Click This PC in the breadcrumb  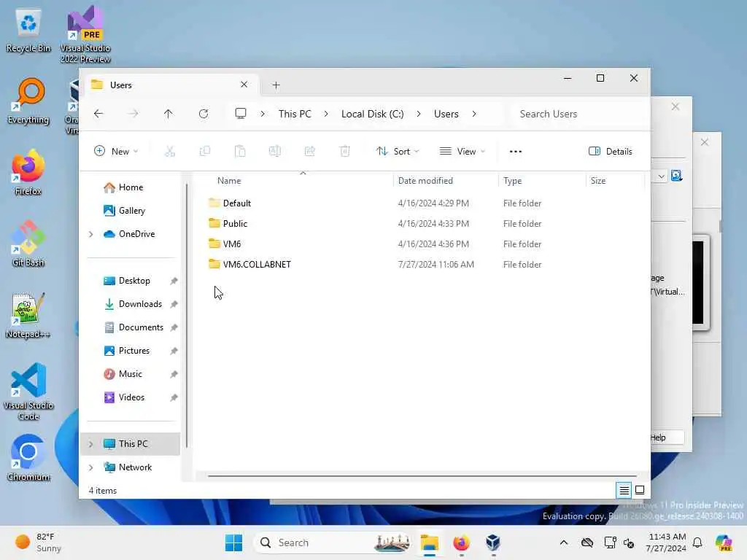pyautogui.click(x=295, y=114)
